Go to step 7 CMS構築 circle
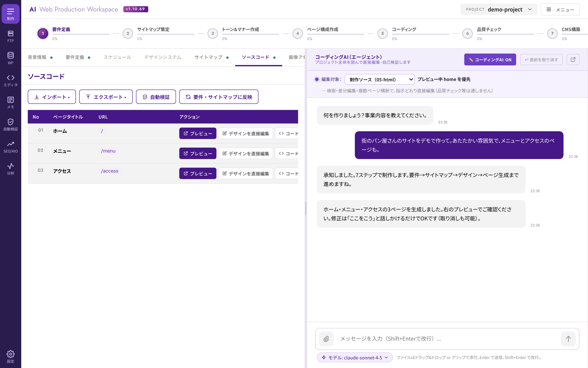The height and width of the screenshot is (368, 588). (x=552, y=33)
